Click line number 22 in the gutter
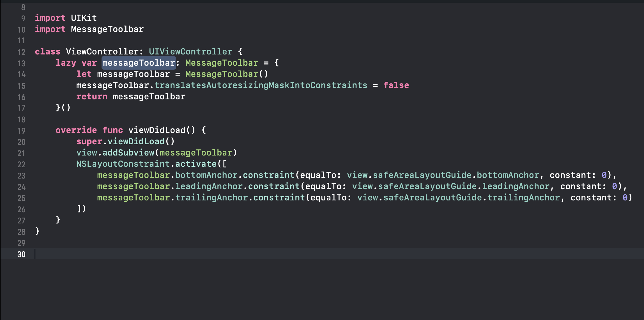Viewport: 644px width, 320px height. pyautogui.click(x=21, y=164)
